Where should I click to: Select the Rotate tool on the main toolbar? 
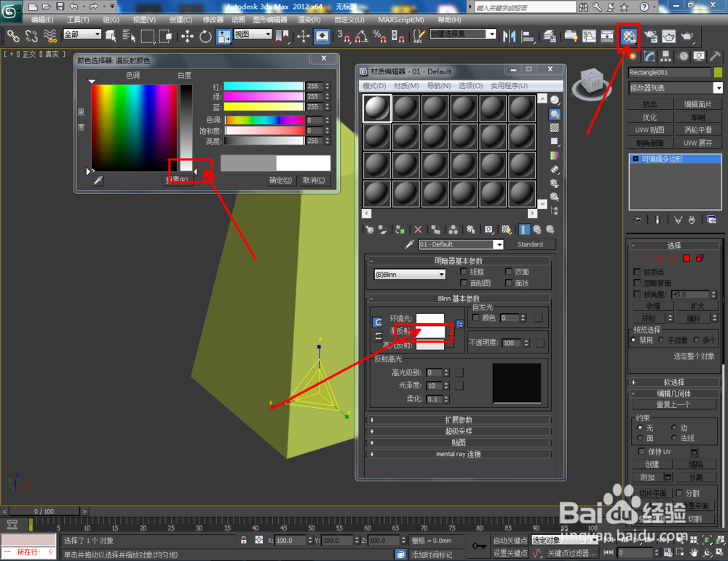click(207, 37)
